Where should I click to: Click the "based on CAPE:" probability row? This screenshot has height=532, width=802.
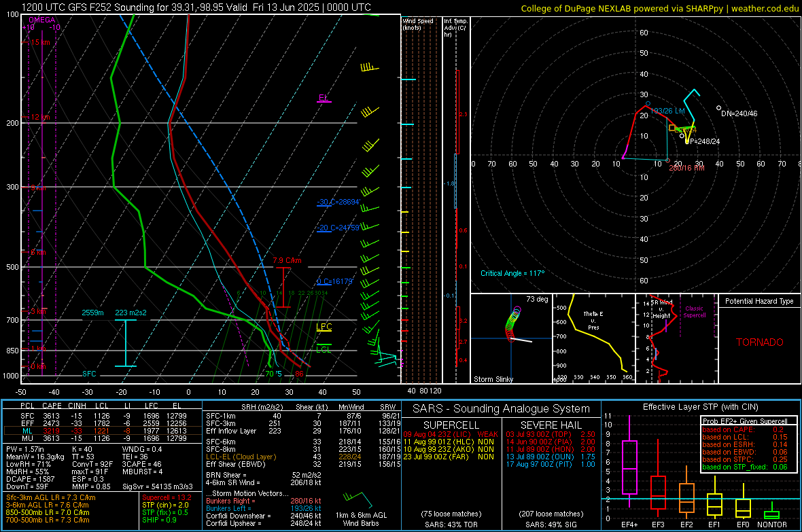tap(743, 429)
